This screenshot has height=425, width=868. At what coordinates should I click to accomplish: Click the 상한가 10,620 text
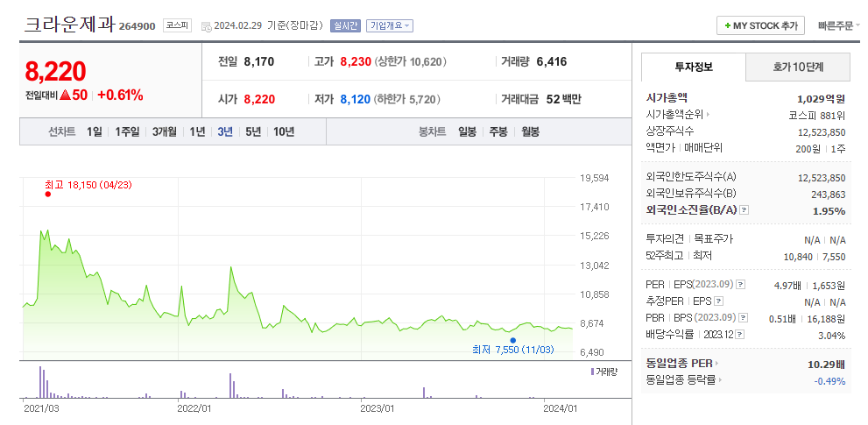411,61
